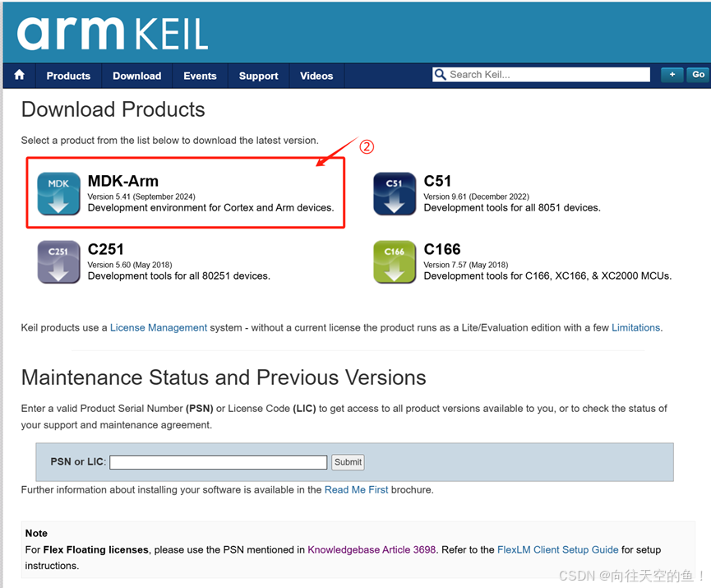
Task: Click 'Version 5.41 (September 2024)' text
Action: coord(141,197)
